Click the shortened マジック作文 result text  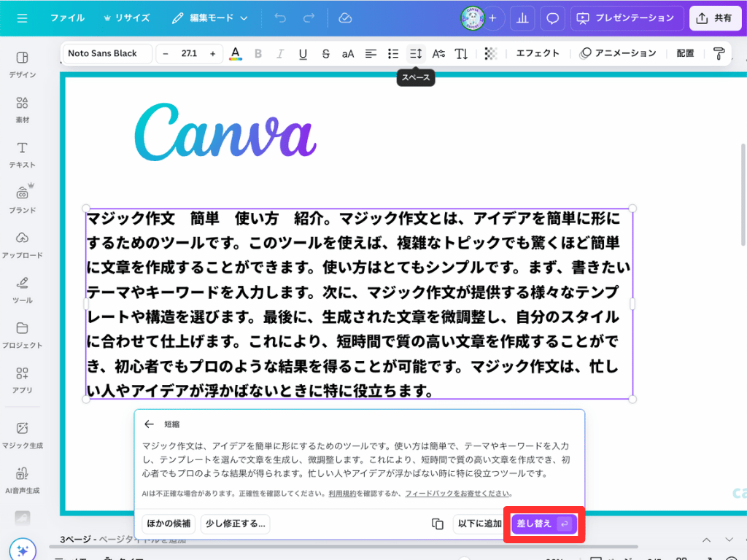coord(356,459)
